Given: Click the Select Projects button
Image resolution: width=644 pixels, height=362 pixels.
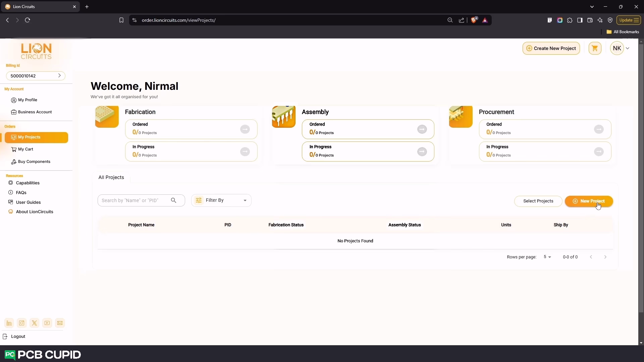Looking at the screenshot, I should (538, 201).
